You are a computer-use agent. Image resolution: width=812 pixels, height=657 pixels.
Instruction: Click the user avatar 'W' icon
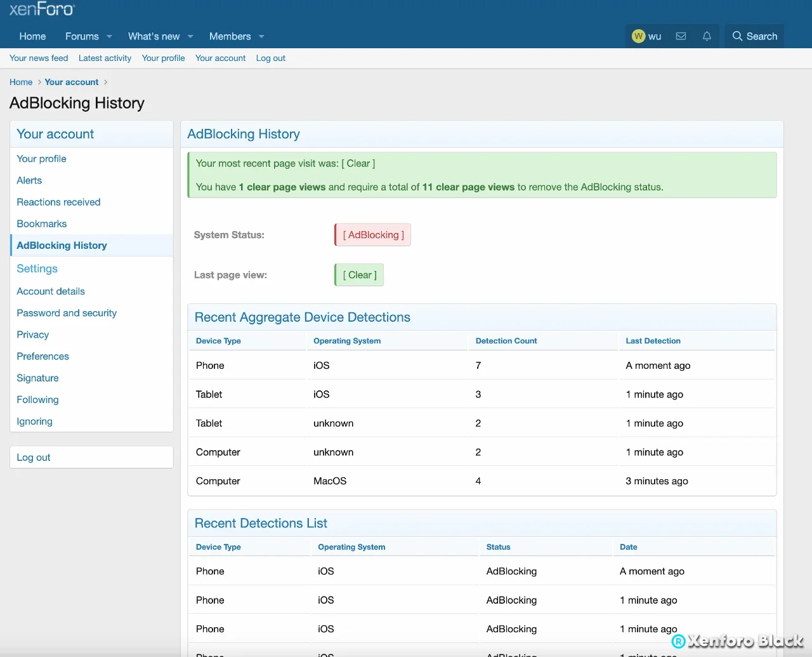tap(639, 36)
